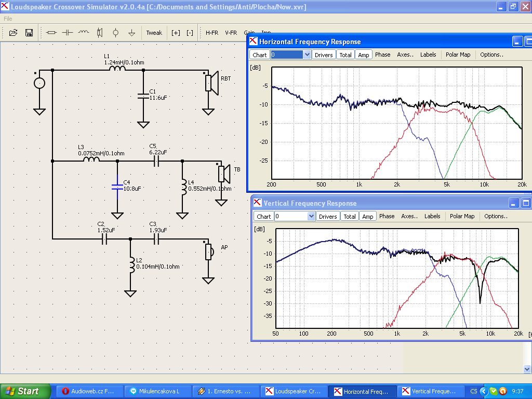The image size is (532, 399).
Task: Open Phase menu in Vertical Frequency Response
Action: (x=387, y=216)
